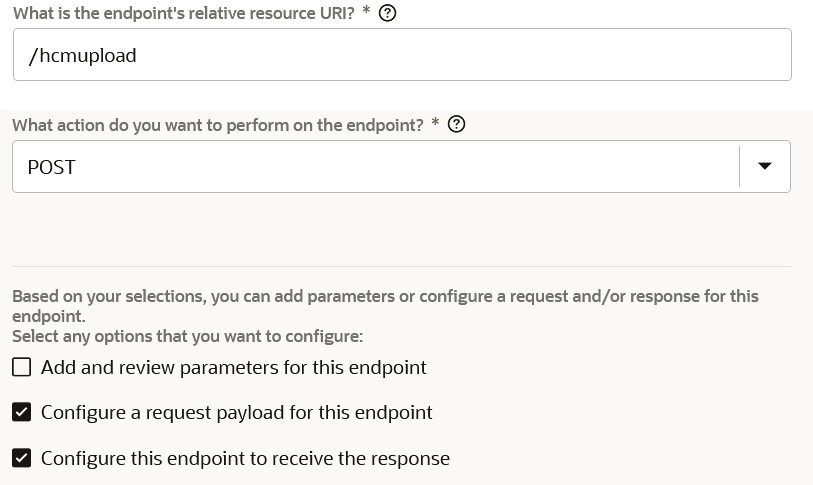Click the /hcmupload text in URI field
This screenshot has width=813, height=485.
[x=83, y=56]
